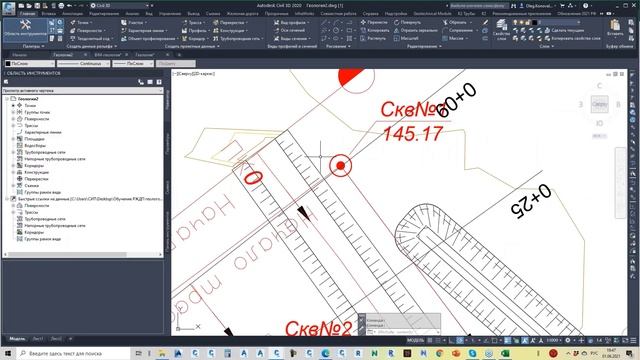Viewport: 640px width, 360px height.
Task: Expand the Палитры panel title
Action: coord(33,46)
